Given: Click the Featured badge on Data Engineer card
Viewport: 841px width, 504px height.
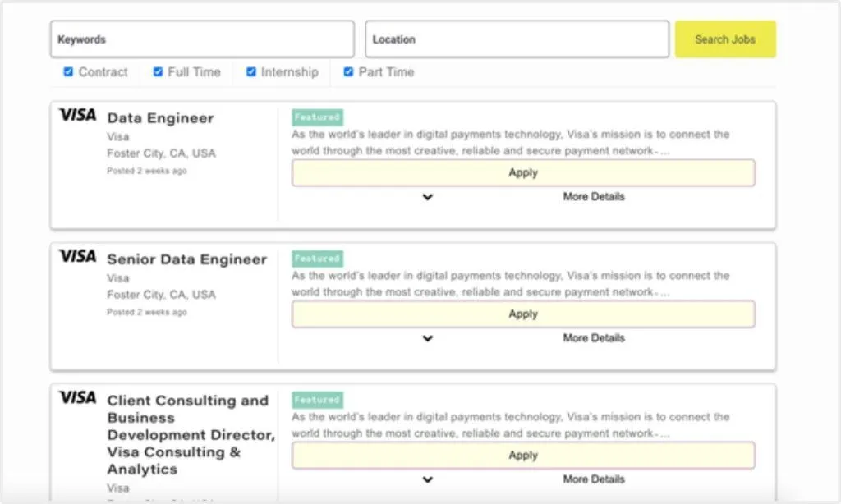Looking at the screenshot, I should pos(318,117).
